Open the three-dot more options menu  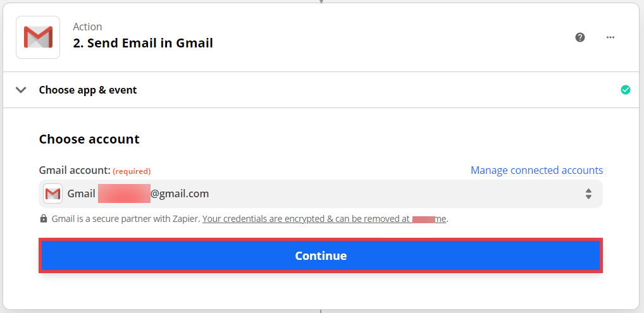610,37
